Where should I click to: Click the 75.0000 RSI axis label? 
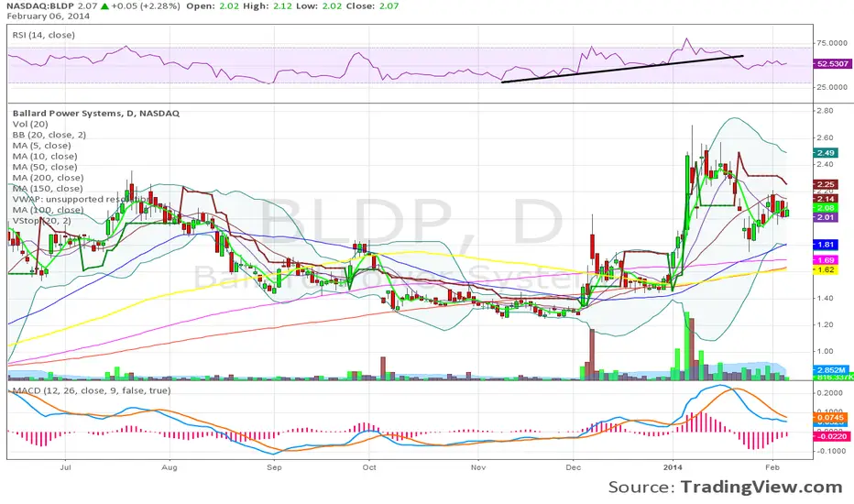click(832, 43)
